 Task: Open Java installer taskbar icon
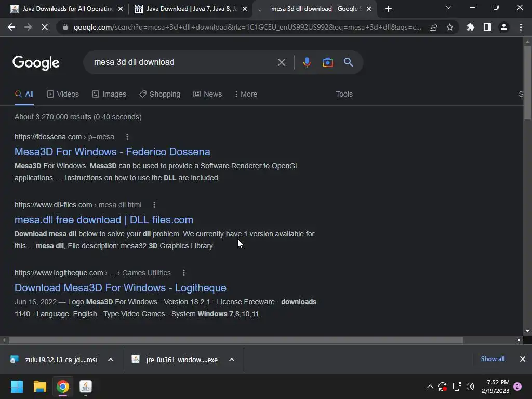[x=86, y=387]
